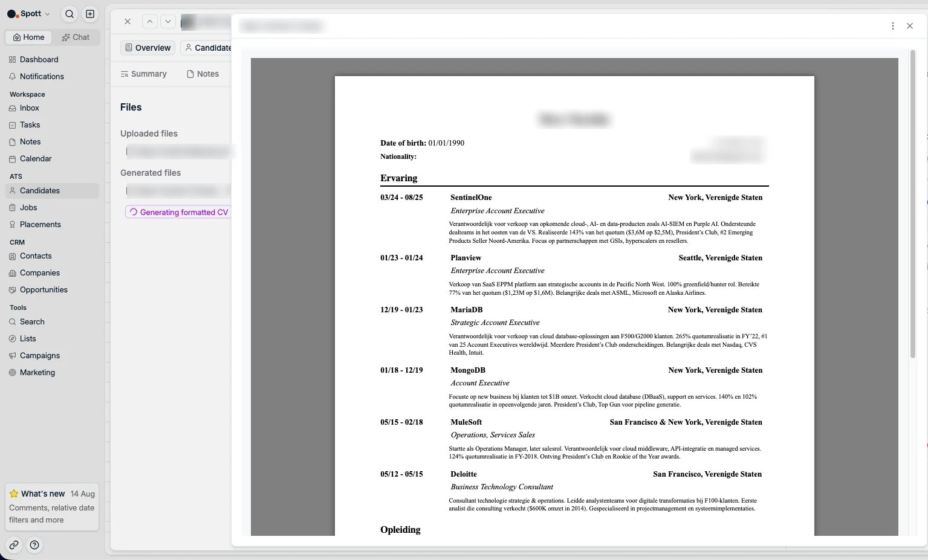Screen dimensions: 928x560
Task: Click the MariaDB company name in the CV
Action: [x=467, y=310]
